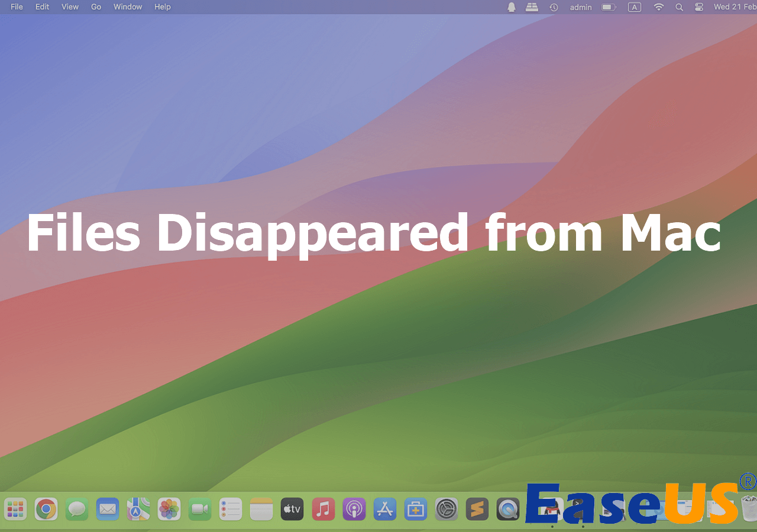The image size is (757, 532).
Task: Click the battery status indicator
Action: click(x=609, y=7)
